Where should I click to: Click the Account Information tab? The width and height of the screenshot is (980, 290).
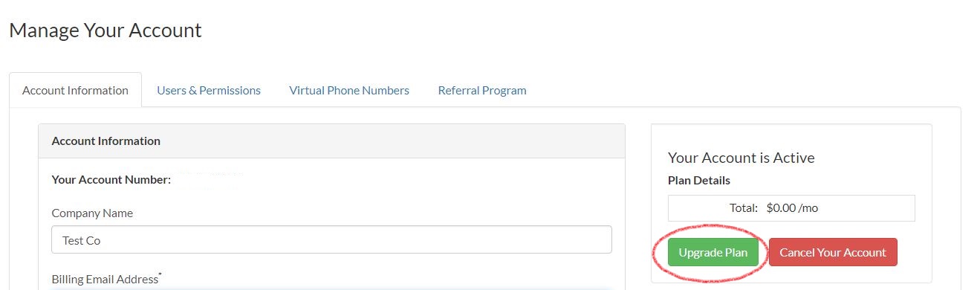click(x=75, y=90)
